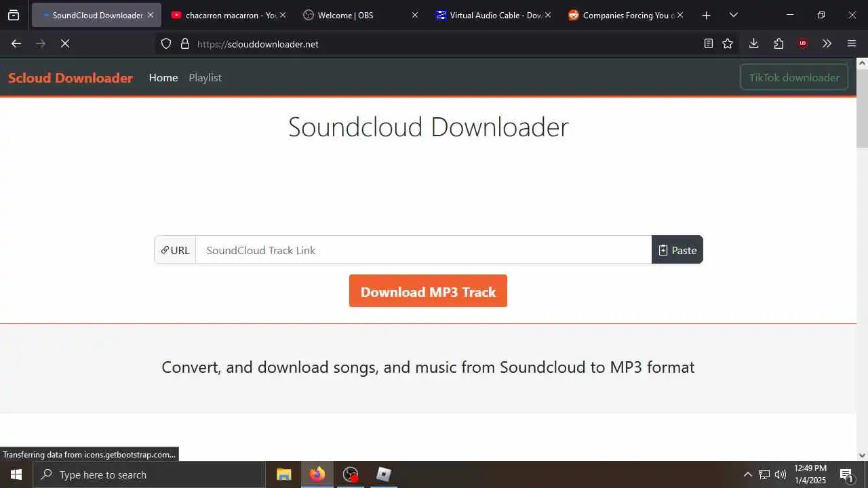Open a new tab with plus button

706,15
